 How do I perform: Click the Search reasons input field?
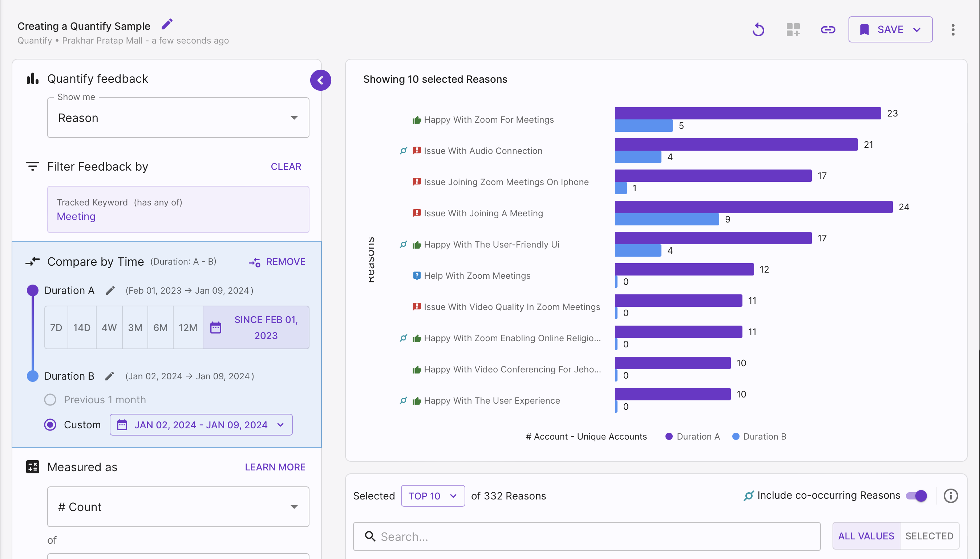click(x=587, y=536)
